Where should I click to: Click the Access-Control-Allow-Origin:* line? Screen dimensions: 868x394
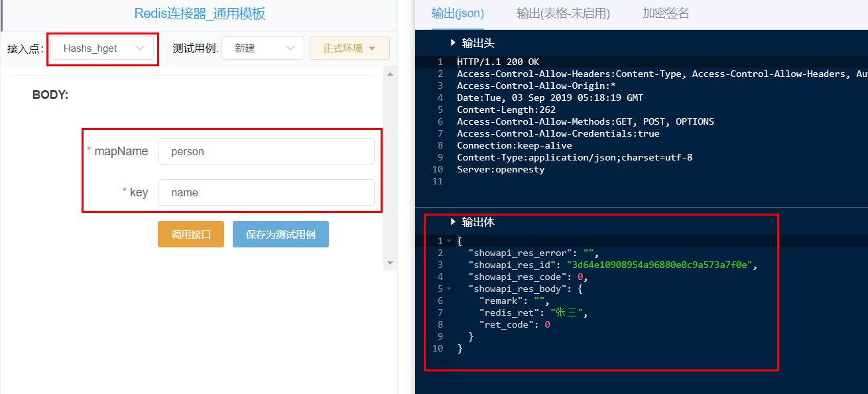tap(536, 86)
